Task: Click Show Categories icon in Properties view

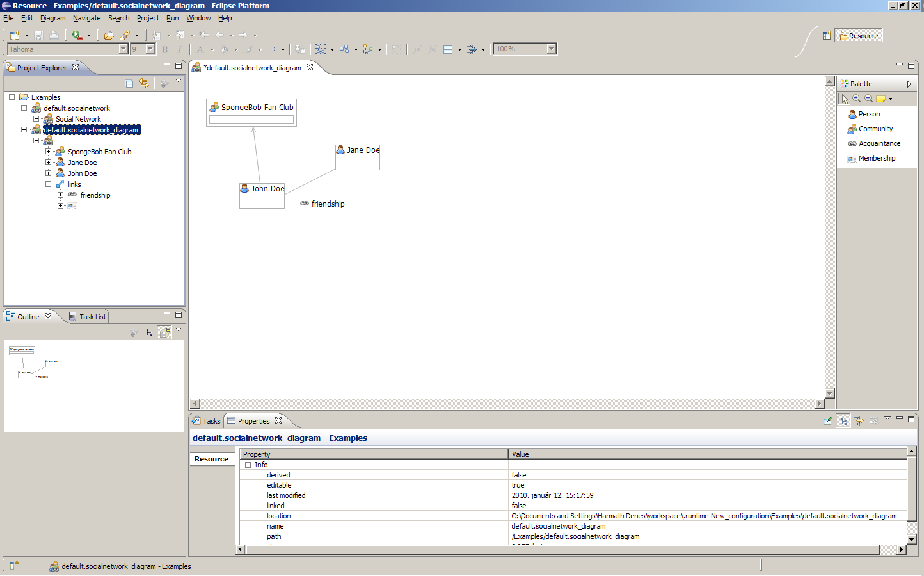Action: point(844,420)
